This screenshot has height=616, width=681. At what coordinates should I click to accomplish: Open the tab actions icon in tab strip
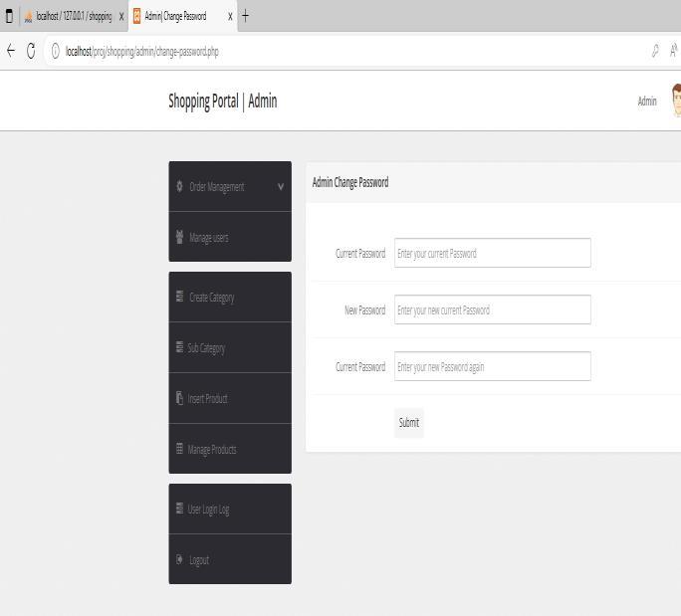[9, 16]
